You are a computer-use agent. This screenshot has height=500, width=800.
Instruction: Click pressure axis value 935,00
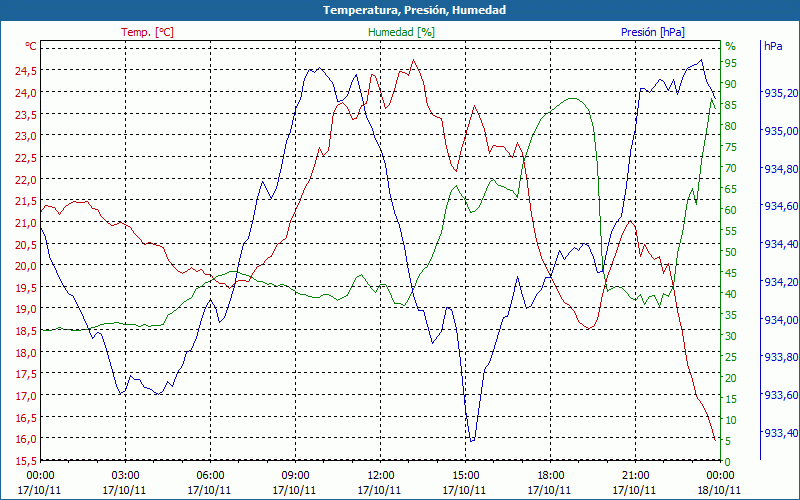781,131
